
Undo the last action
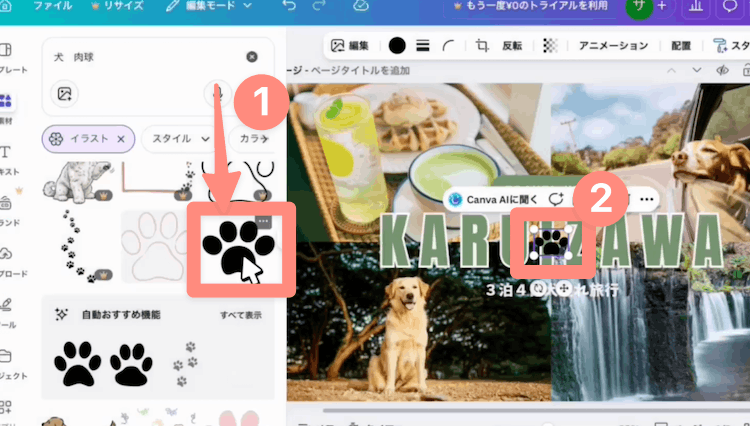(x=289, y=6)
